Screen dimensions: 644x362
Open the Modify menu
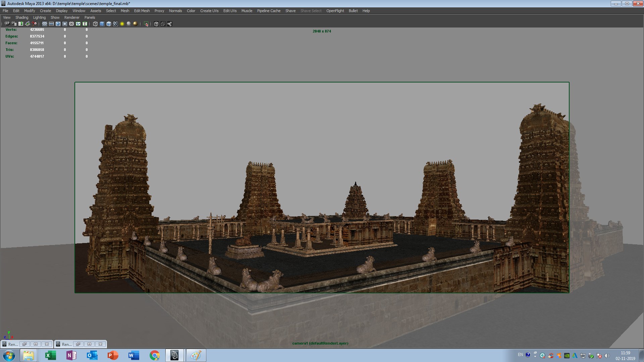[30, 11]
